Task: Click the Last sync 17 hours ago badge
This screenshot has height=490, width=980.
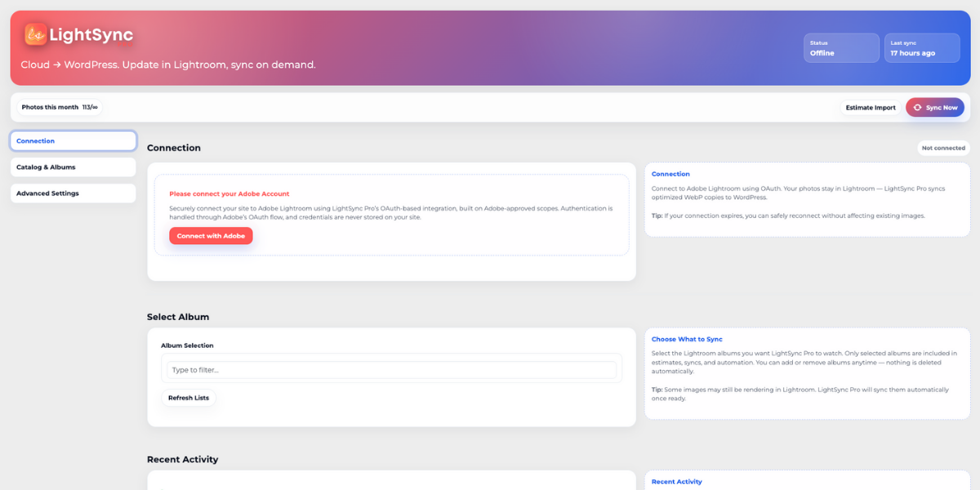Action: coord(921,47)
